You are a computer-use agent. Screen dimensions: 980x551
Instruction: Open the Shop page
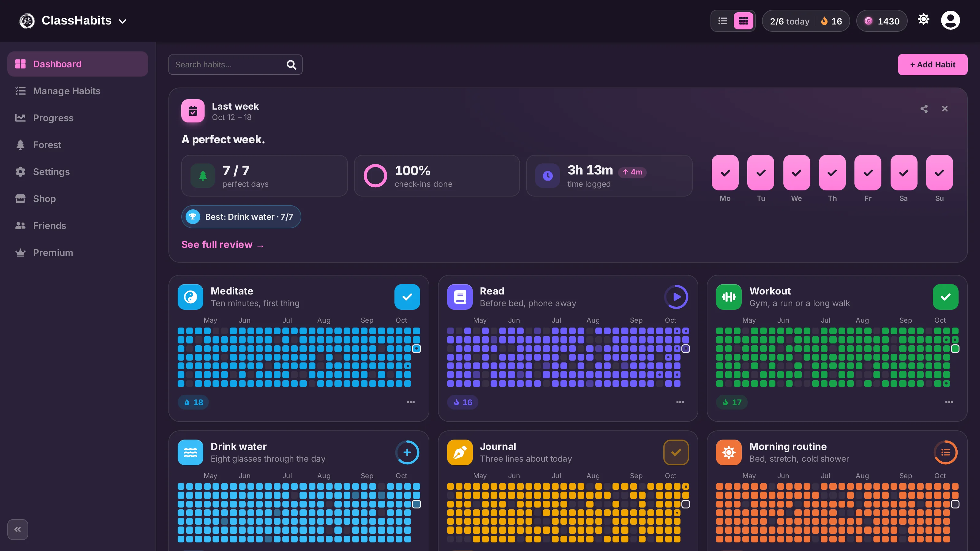77,199
